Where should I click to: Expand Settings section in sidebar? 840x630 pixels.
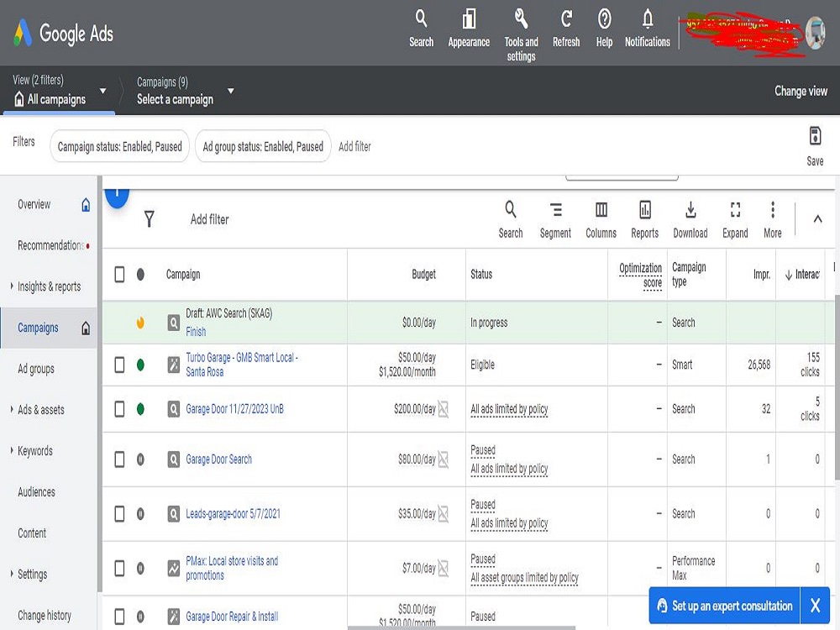coord(12,574)
